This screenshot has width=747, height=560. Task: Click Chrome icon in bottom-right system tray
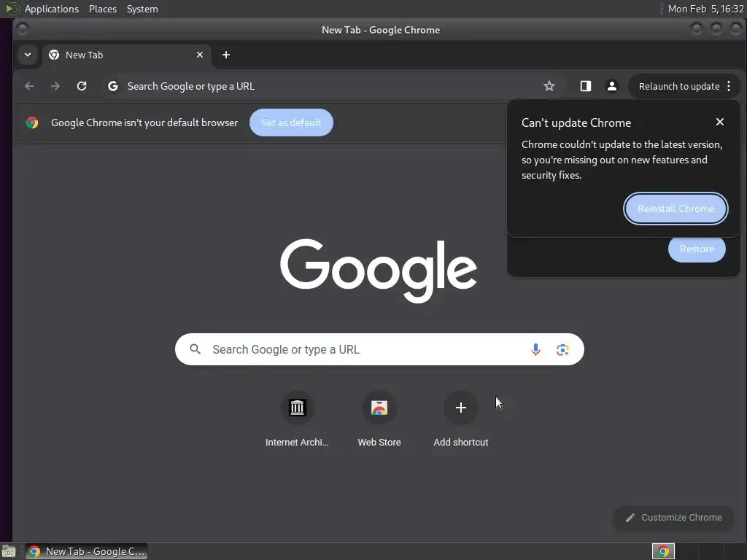tap(663, 551)
